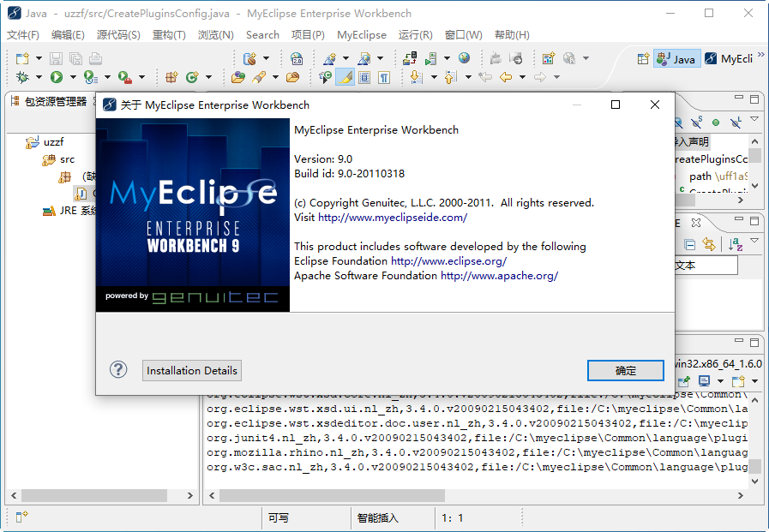Viewport: 769px width, 532px height.
Task: Select the uzzf project in explorer tree
Action: tap(54, 142)
